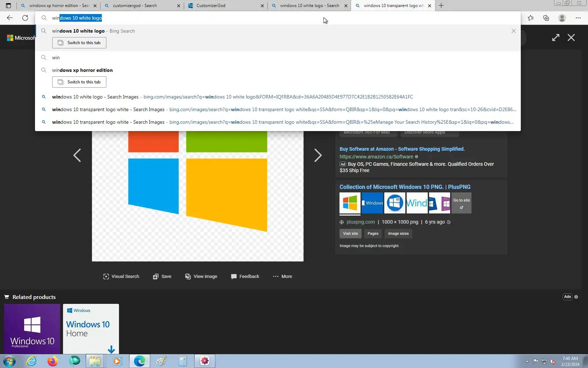Switch to 'windows xp horror edition' browser tab

(x=58, y=6)
